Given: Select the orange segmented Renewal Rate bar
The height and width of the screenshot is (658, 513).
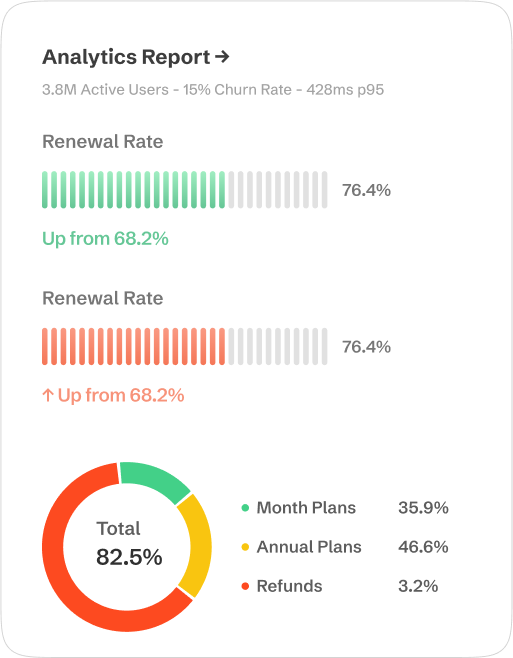Looking at the screenshot, I should pyautogui.click(x=185, y=346).
